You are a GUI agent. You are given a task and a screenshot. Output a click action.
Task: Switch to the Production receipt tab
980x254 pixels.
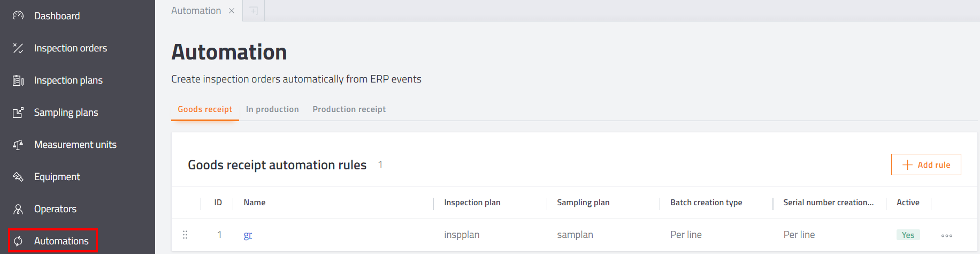(x=349, y=109)
